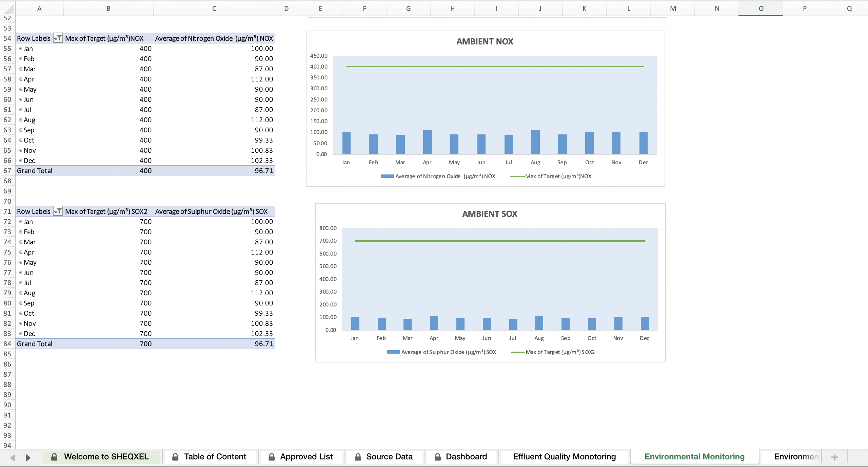868x467 pixels.
Task: Expand Dec row in NOX pivot table
Action: click(21, 161)
